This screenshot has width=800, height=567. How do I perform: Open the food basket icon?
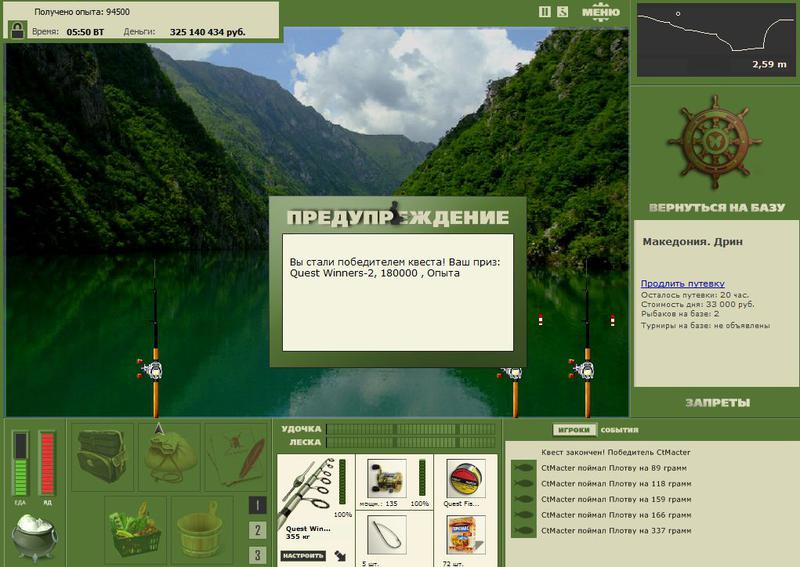(x=136, y=528)
